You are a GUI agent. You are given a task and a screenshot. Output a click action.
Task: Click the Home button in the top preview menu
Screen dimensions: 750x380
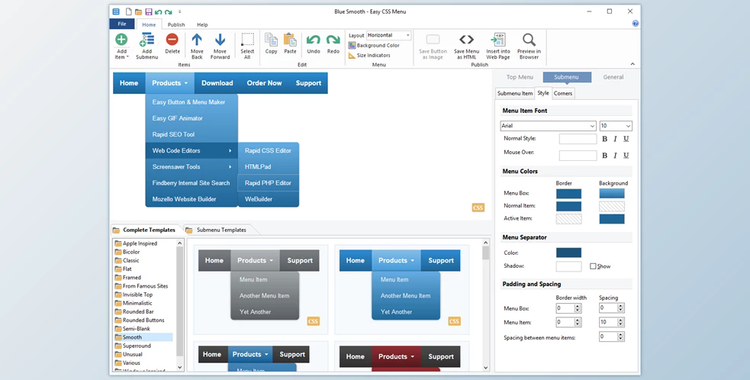[129, 83]
